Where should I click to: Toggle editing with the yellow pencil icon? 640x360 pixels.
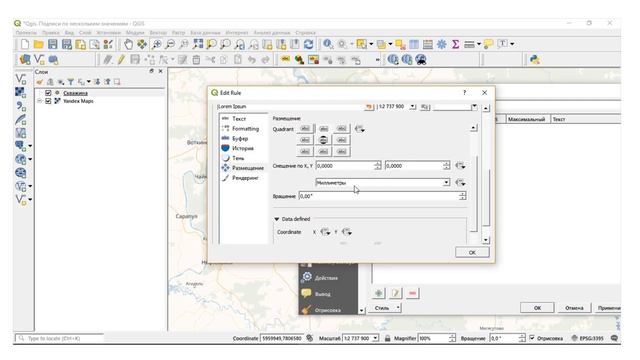(121, 60)
